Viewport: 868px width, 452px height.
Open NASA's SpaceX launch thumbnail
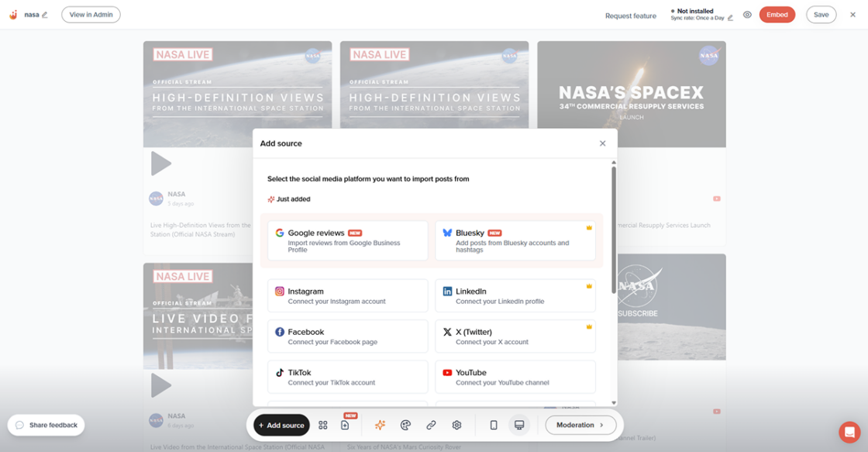[x=632, y=94]
